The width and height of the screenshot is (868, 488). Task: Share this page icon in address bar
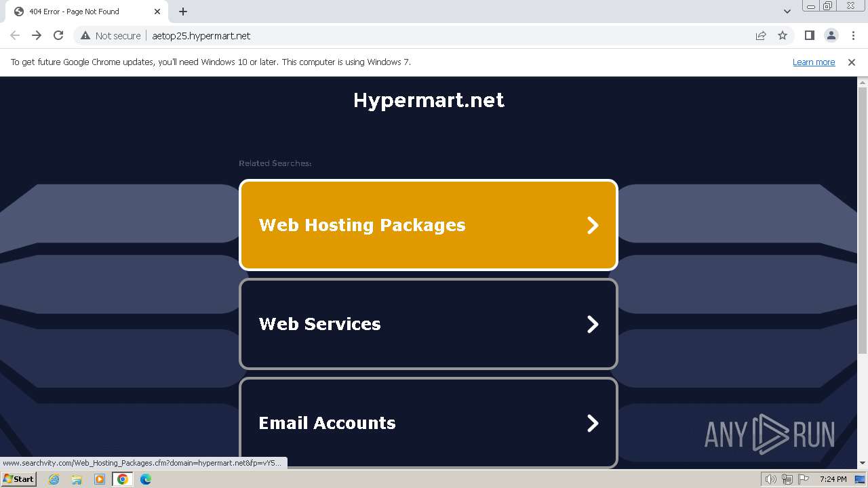click(x=761, y=36)
